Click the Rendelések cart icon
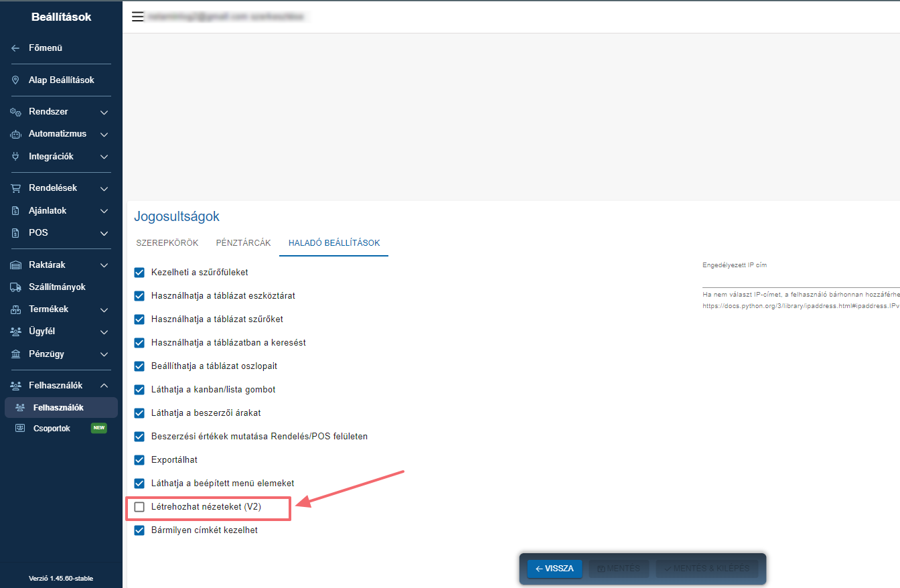Screen dimensions: 900x588 15,188
